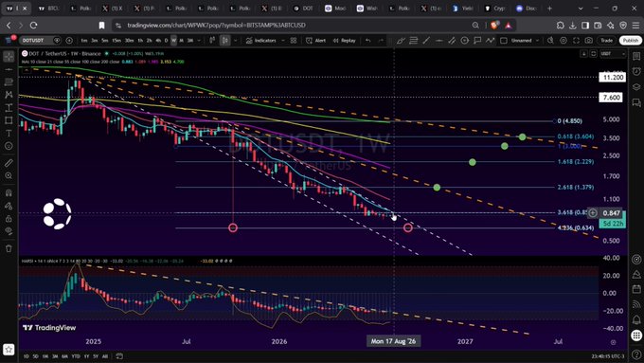Open the alerts clock panel icon

coord(636,72)
